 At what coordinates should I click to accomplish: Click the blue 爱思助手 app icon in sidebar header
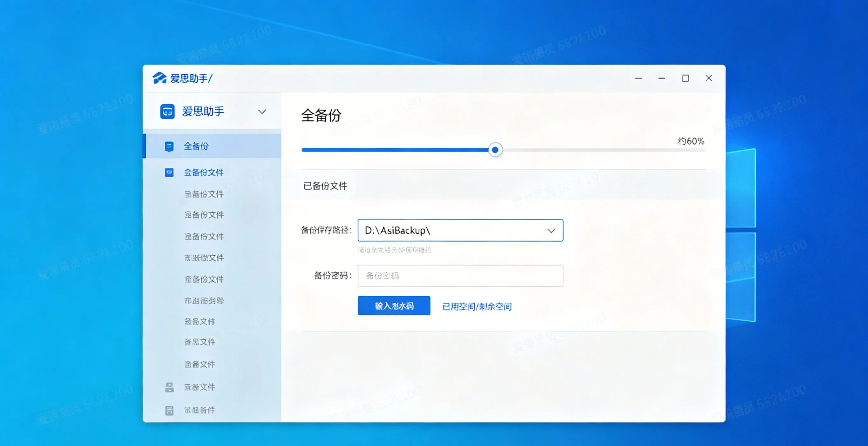(x=167, y=111)
